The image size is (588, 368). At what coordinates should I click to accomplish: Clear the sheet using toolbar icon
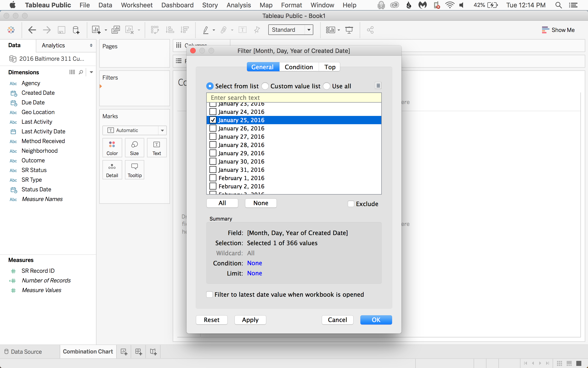130,30
